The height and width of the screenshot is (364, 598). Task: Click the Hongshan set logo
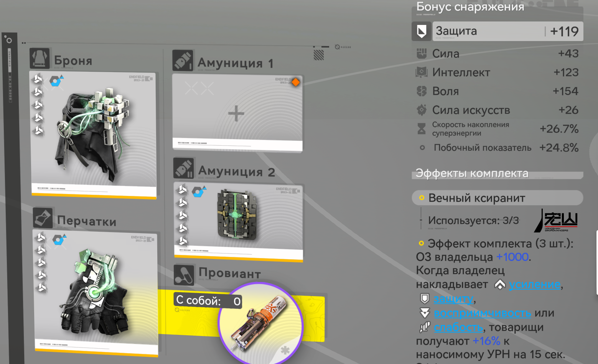[x=556, y=221]
